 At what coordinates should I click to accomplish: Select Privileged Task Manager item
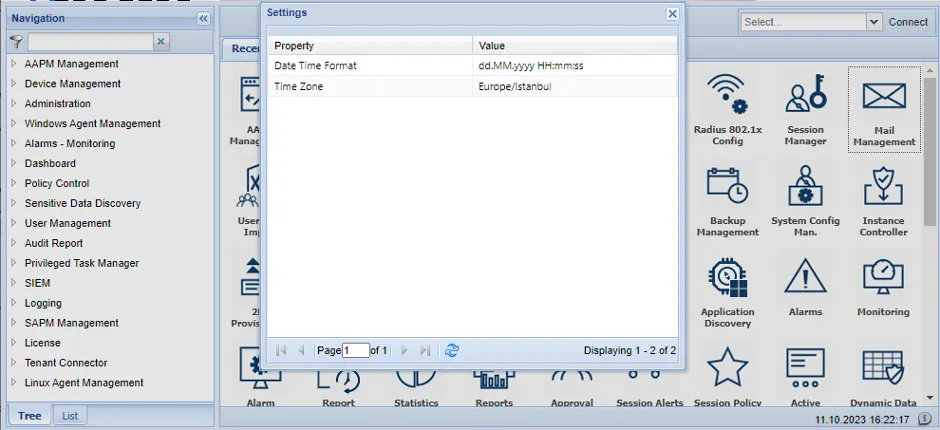pyautogui.click(x=82, y=263)
